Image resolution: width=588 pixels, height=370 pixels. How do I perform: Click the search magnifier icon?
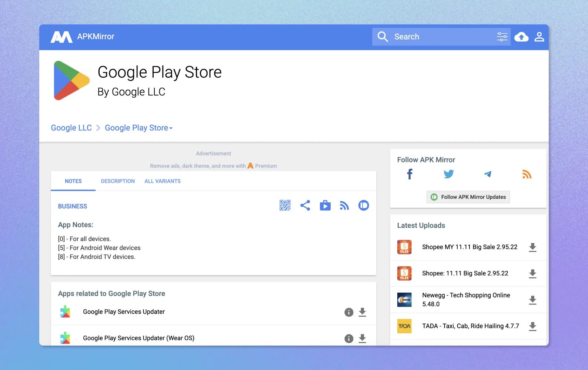coord(382,37)
